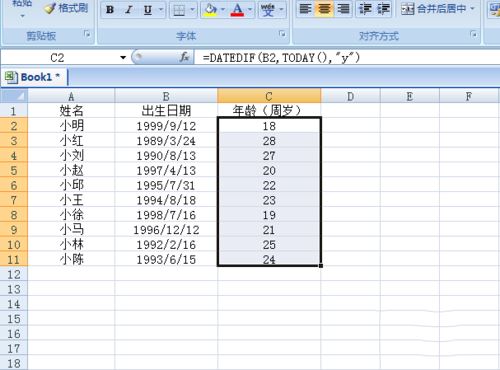Viewport: 500px width, 370px height.
Task: Toggle center alignment
Action: [x=324, y=9]
